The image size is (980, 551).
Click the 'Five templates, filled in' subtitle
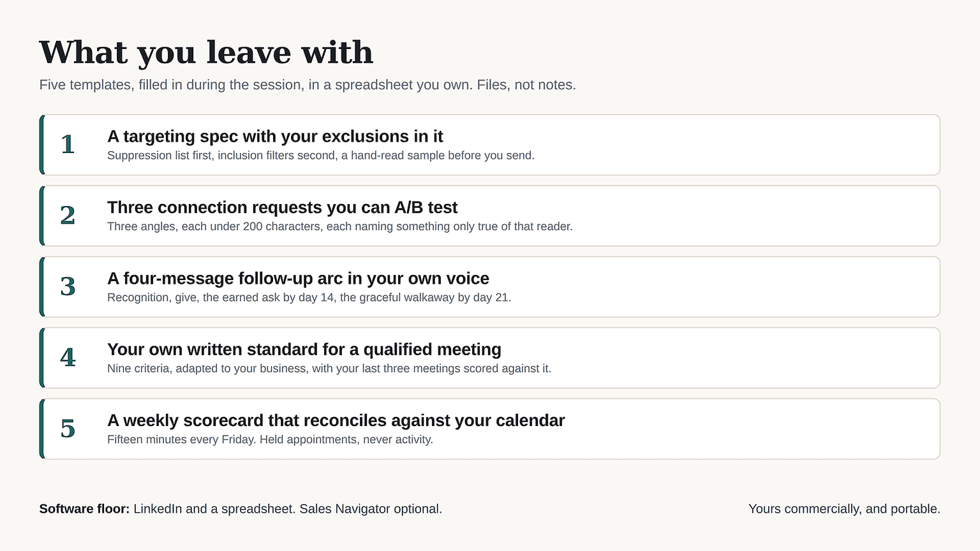click(308, 85)
